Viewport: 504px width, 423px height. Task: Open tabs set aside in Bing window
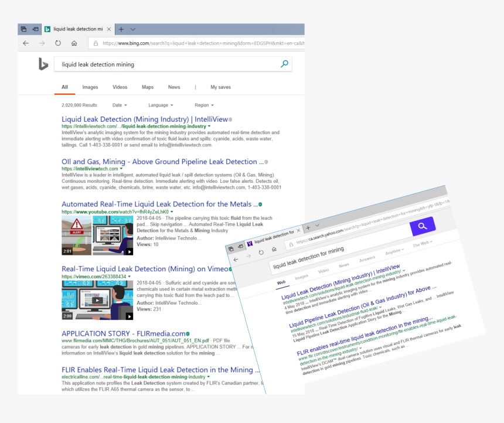(x=24, y=29)
